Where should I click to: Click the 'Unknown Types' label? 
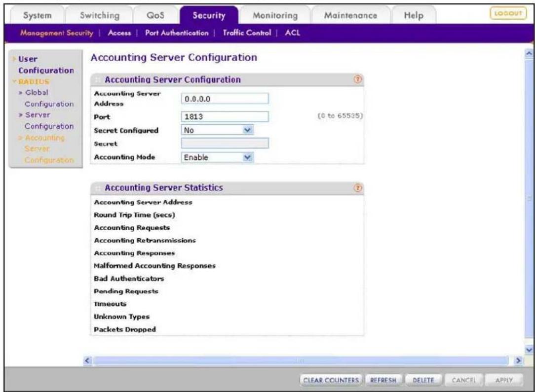[x=122, y=317]
